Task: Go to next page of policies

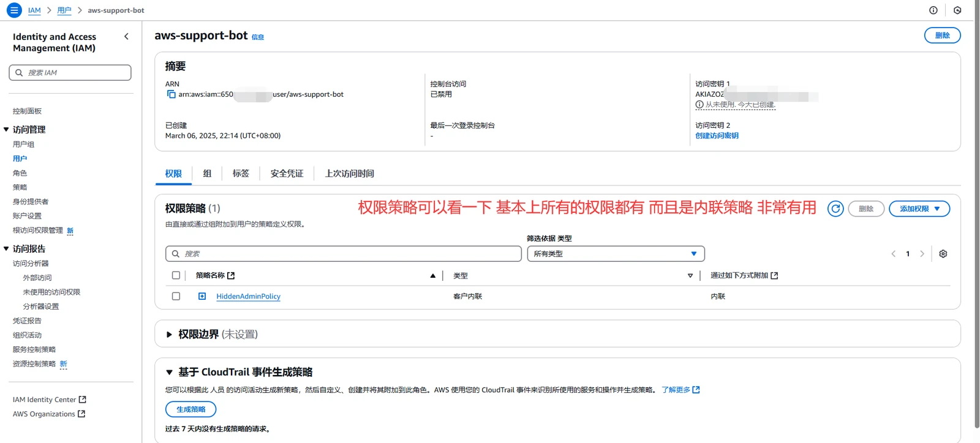Action: tap(922, 254)
